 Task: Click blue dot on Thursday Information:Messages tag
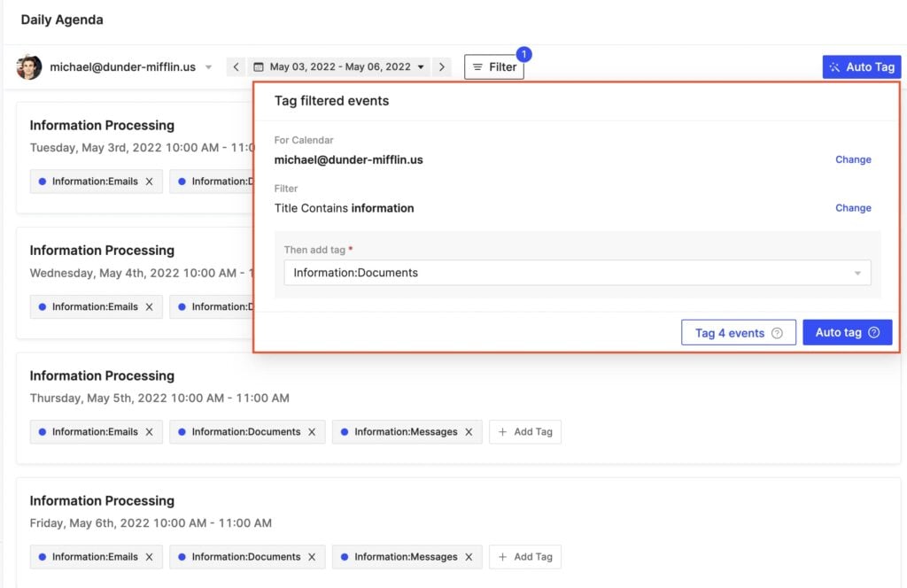345,432
